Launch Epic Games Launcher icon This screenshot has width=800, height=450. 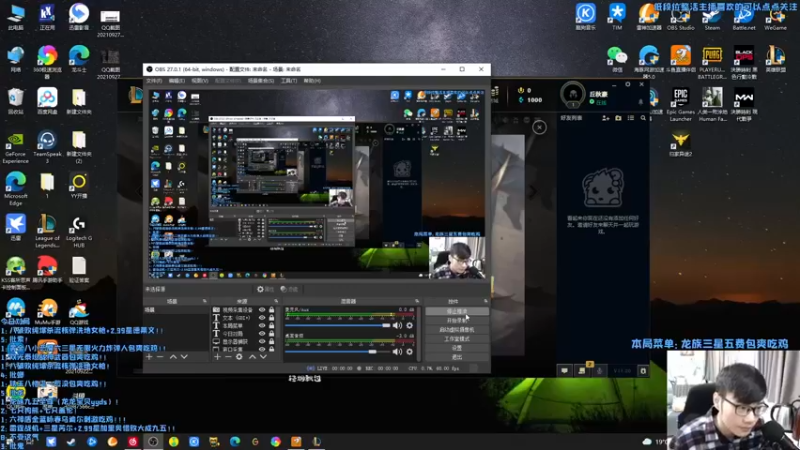(x=681, y=105)
